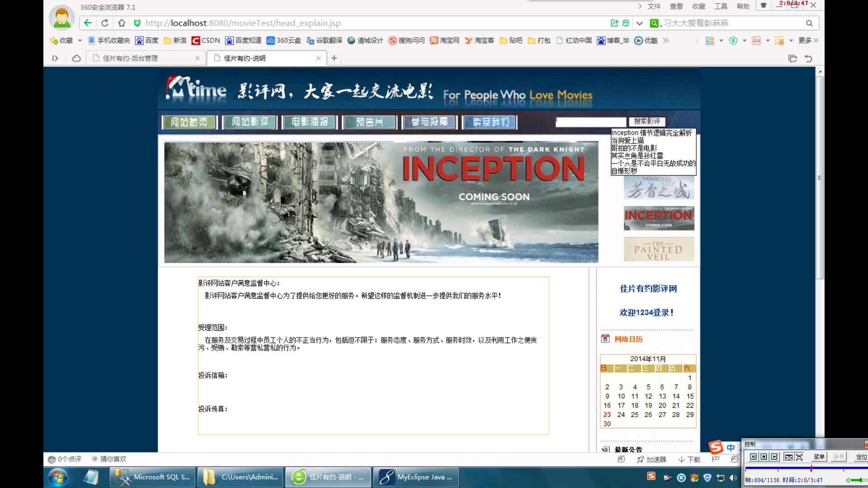Click the skin (shirt) icon in the title bar
Screen dimensions: 868x488
click(764, 5)
